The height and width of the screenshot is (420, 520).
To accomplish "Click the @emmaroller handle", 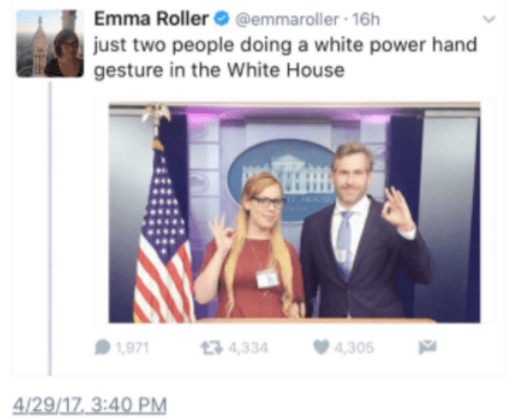I will [x=287, y=20].
